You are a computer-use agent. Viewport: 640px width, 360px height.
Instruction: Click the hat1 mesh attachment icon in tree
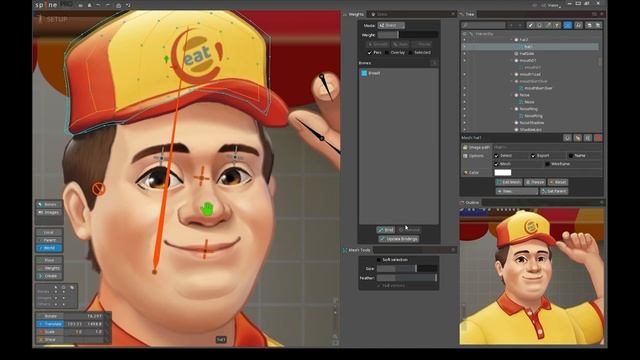tap(520, 47)
